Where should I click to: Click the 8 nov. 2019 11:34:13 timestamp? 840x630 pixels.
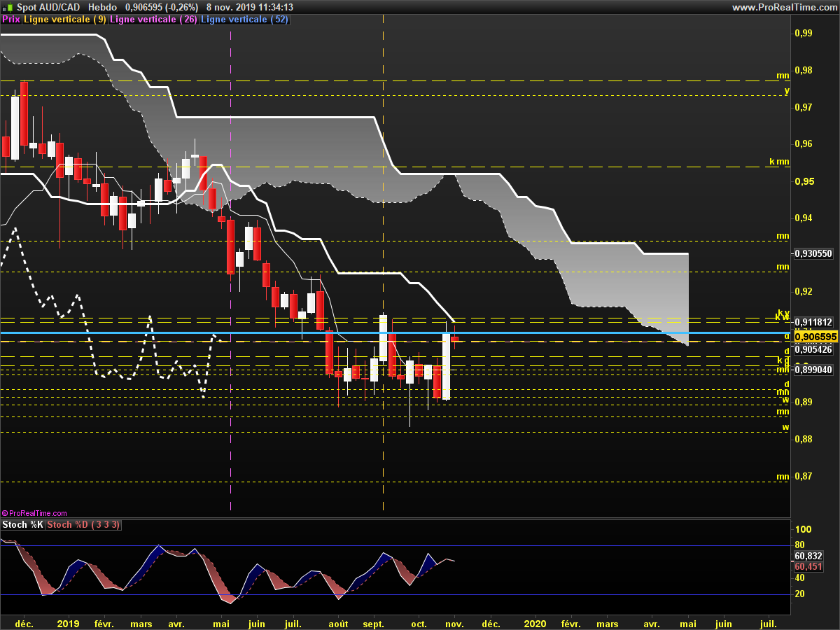(x=250, y=7)
